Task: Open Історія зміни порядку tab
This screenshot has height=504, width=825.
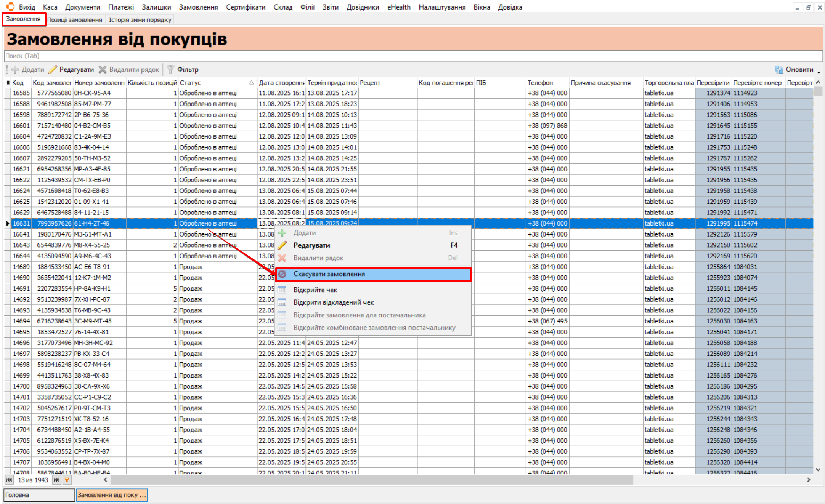Action: click(140, 20)
